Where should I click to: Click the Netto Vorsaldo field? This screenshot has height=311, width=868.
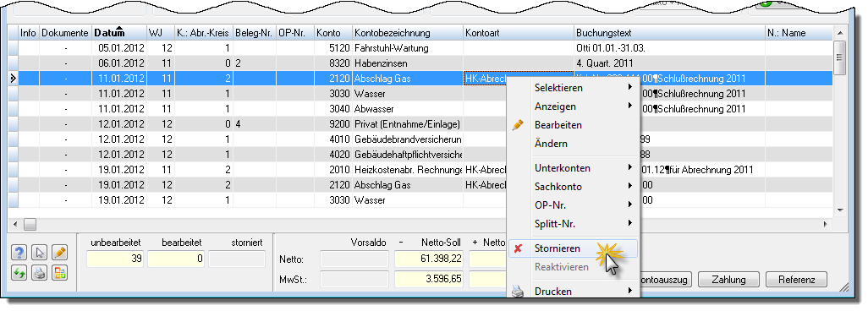click(x=354, y=259)
